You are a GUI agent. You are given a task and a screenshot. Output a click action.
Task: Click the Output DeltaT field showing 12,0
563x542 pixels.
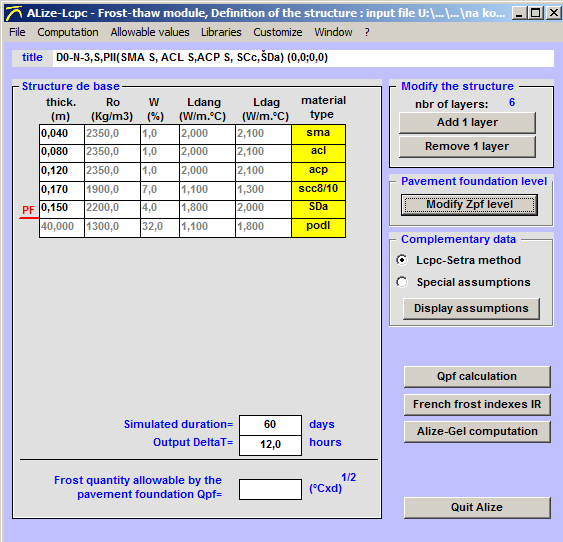pos(270,445)
